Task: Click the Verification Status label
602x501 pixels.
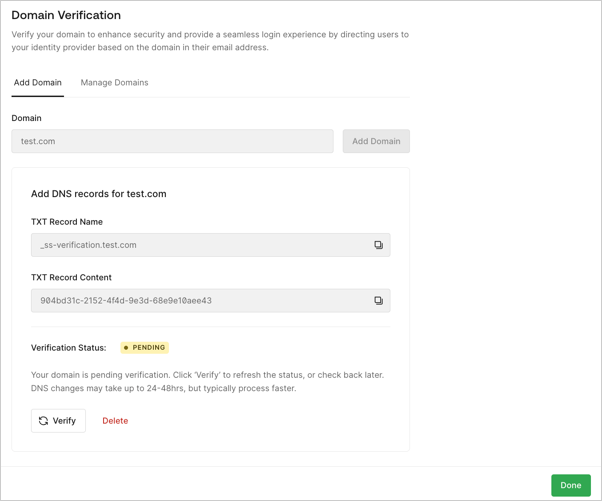Action: (69, 348)
